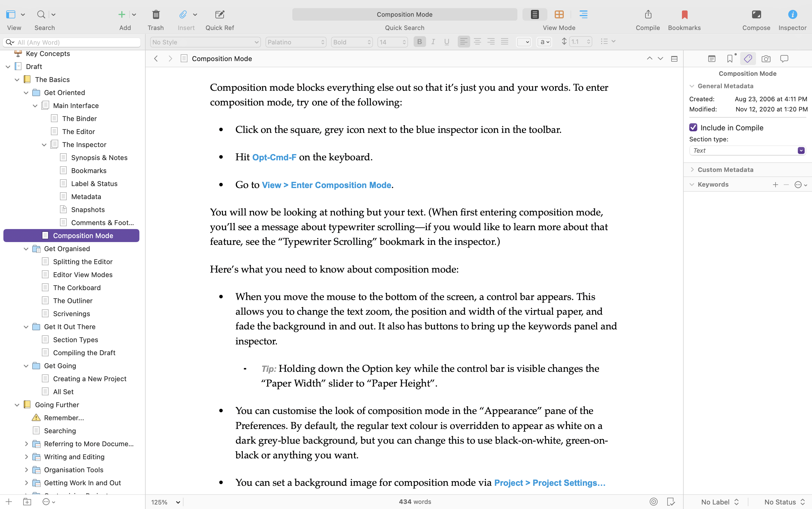Expand the Custom Metadata section
The image size is (812, 509).
pos(692,170)
